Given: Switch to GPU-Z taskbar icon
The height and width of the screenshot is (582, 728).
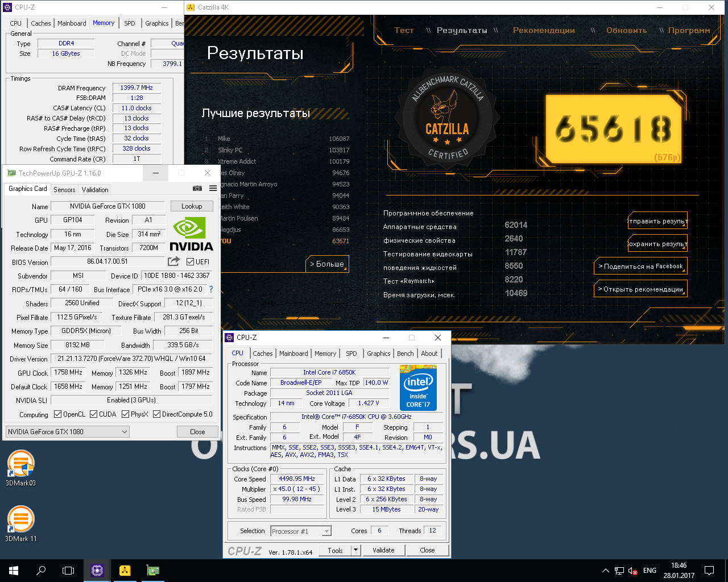Looking at the screenshot, I should pos(152,571).
